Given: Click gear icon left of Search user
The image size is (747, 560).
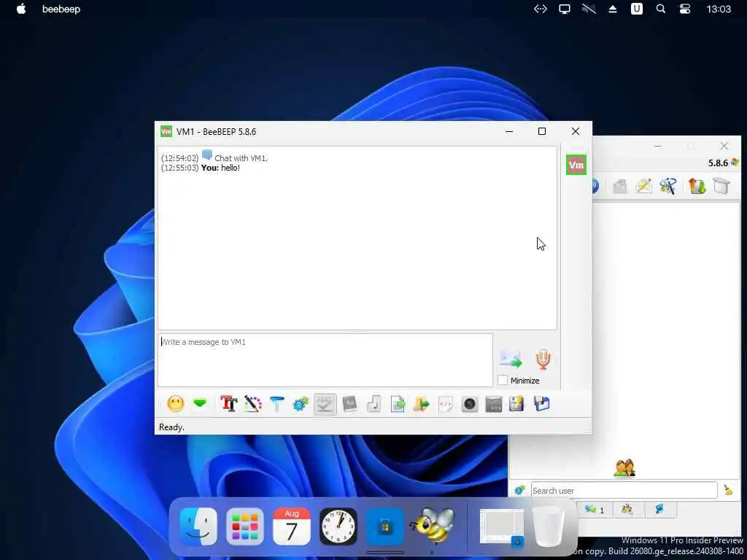Looking at the screenshot, I should click(519, 490).
